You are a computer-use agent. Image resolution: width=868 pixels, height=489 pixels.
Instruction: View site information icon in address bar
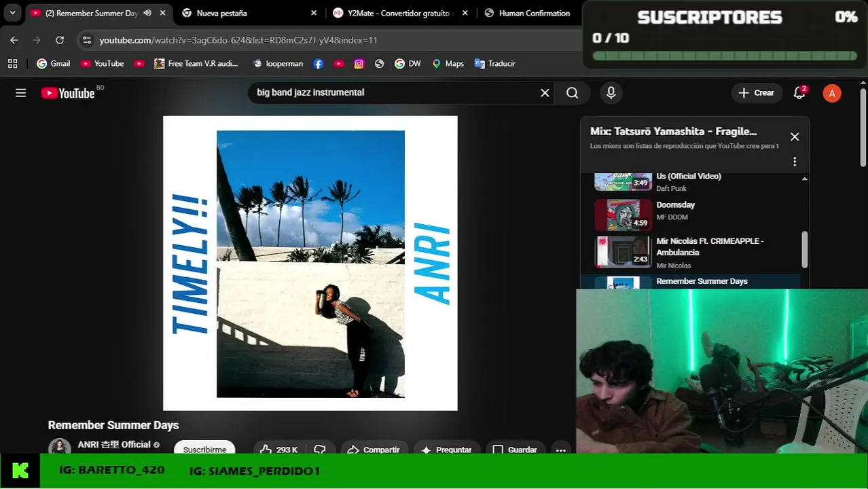(87, 40)
